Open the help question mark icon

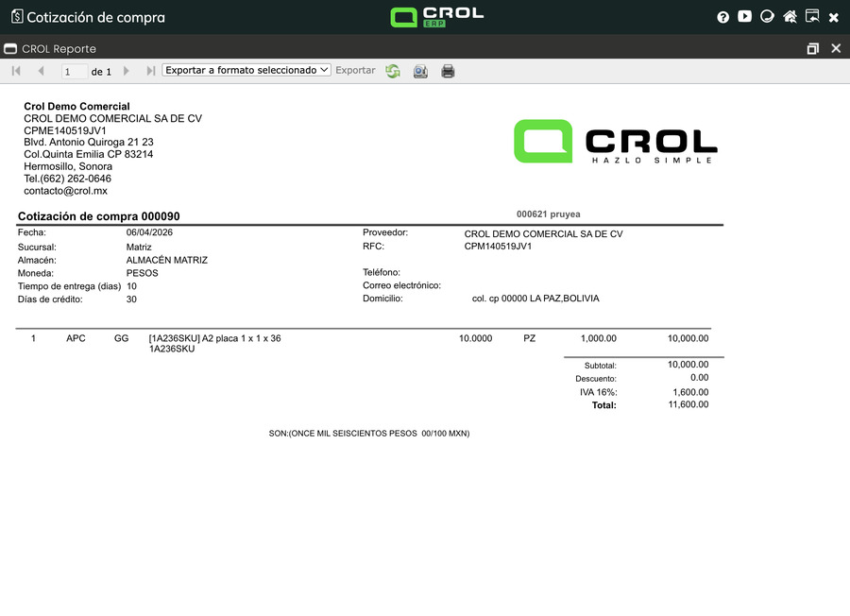tap(723, 17)
